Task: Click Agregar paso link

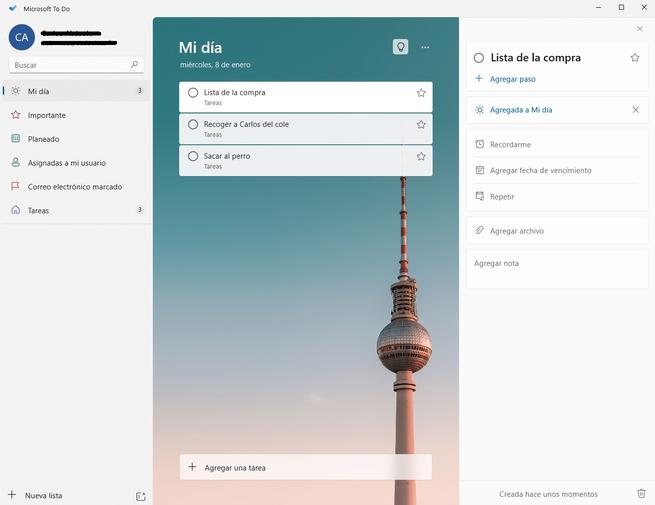Action: pyautogui.click(x=512, y=79)
